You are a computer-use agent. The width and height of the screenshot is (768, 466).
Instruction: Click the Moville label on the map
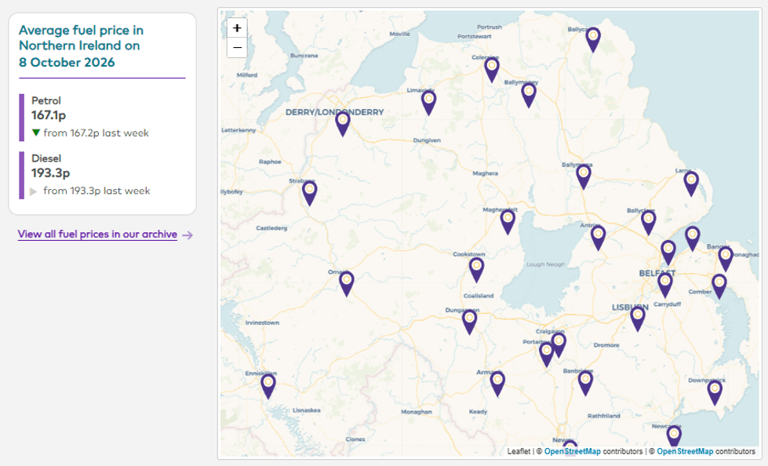point(400,34)
